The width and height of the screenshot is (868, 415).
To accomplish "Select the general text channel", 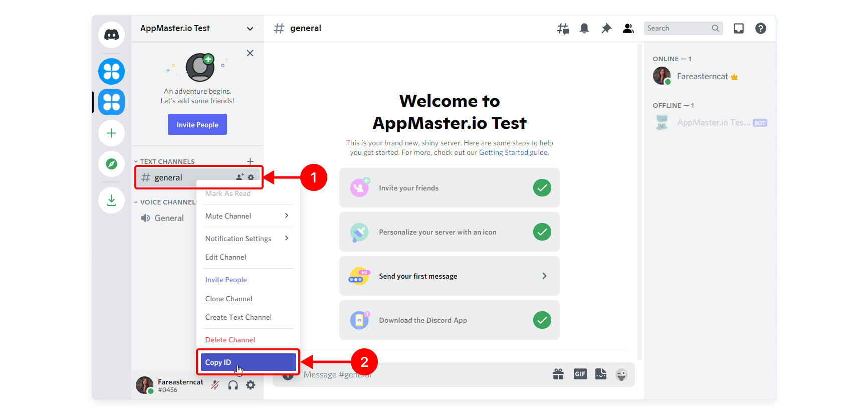I will (x=198, y=177).
